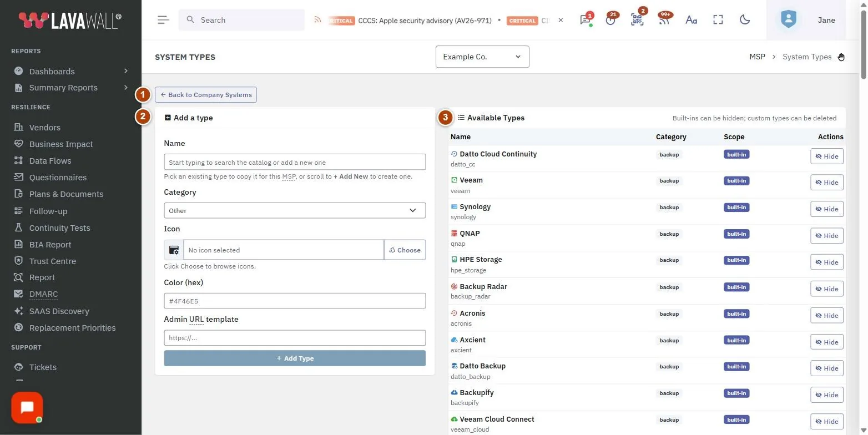This screenshot has height=435, width=868.
Task: Click the hand icon next to System Types breadcrumb
Action: [x=841, y=57]
